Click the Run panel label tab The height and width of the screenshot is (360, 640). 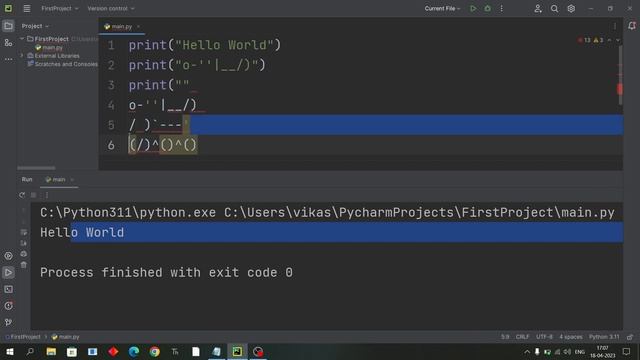27,179
